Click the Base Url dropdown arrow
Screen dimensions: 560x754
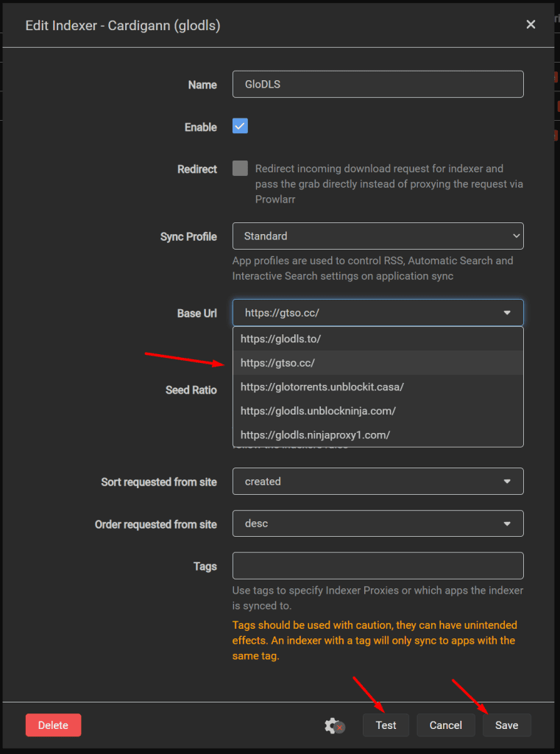click(x=507, y=313)
